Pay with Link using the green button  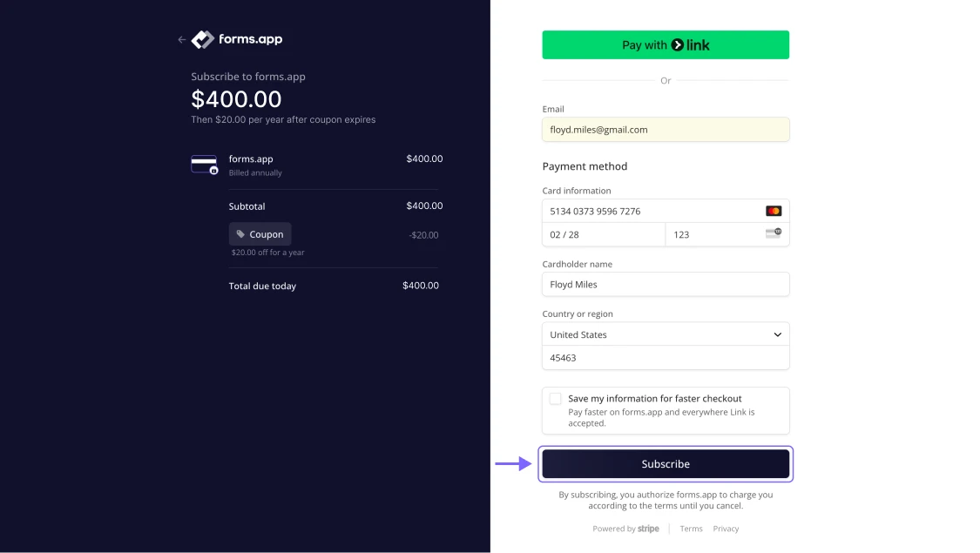click(x=666, y=45)
